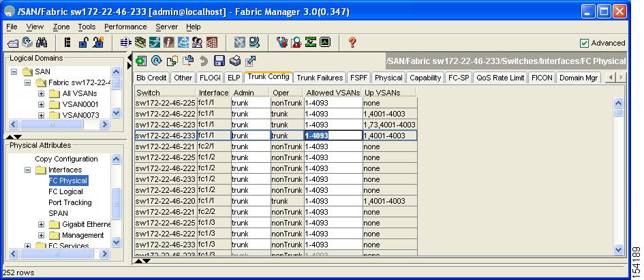Click '1,73,4001-4003' Up VSANs cell

click(x=390, y=125)
